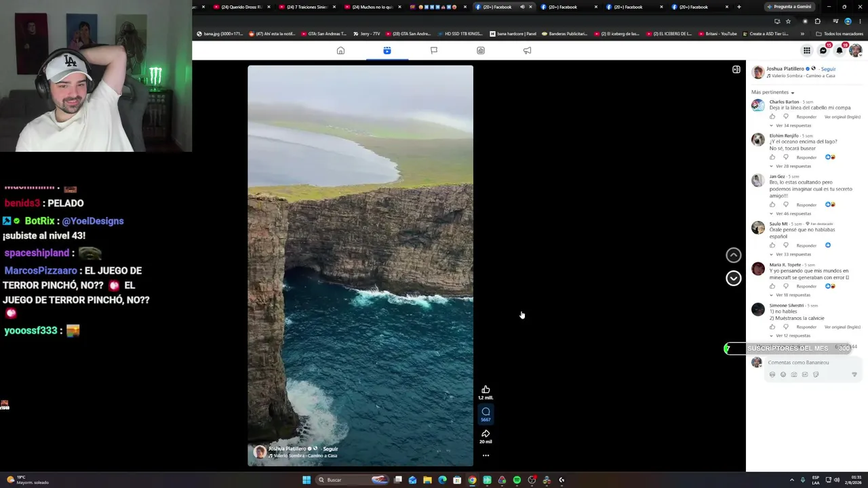Like Elohim Renjifo's comment
The image size is (868, 488).
[772, 157]
